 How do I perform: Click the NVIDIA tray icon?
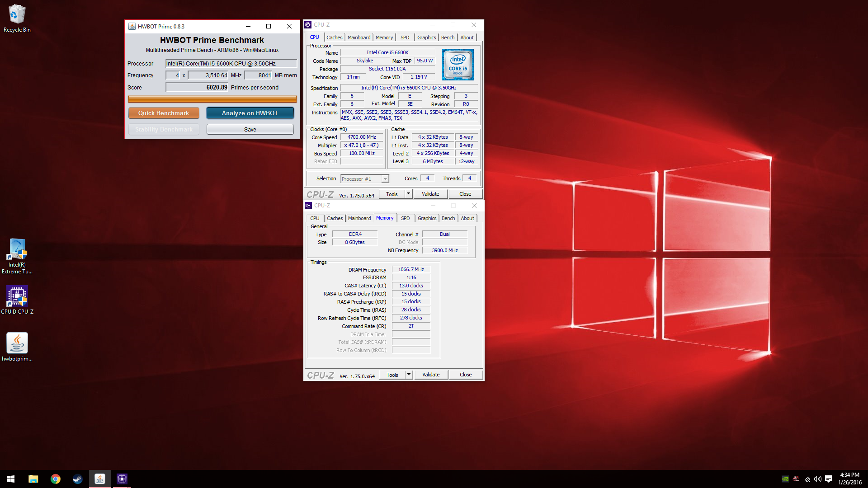pyautogui.click(x=785, y=479)
